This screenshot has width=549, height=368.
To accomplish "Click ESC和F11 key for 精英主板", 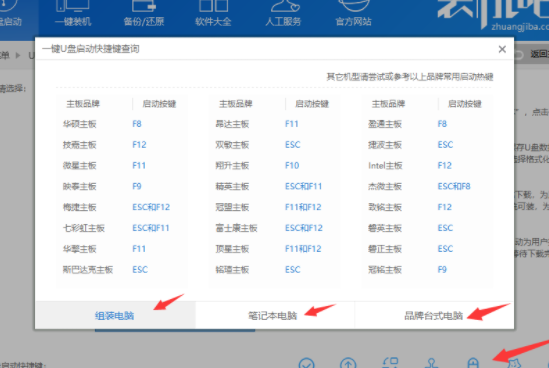I will (303, 186).
